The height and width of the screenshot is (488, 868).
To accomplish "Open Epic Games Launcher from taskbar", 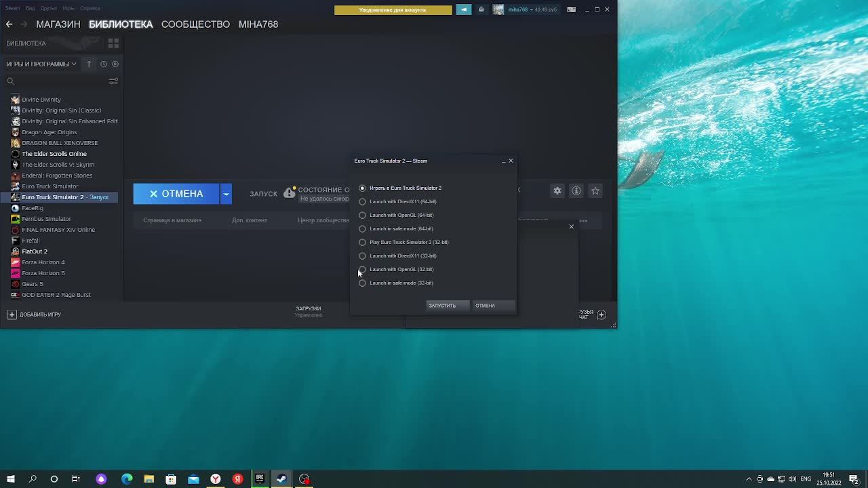I will pyautogui.click(x=260, y=479).
